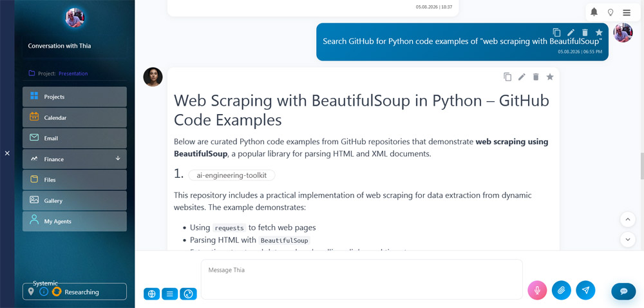The width and height of the screenshot is (644, 308).
Task: Send the message with the paper plane button
Action: pos(585,291)
